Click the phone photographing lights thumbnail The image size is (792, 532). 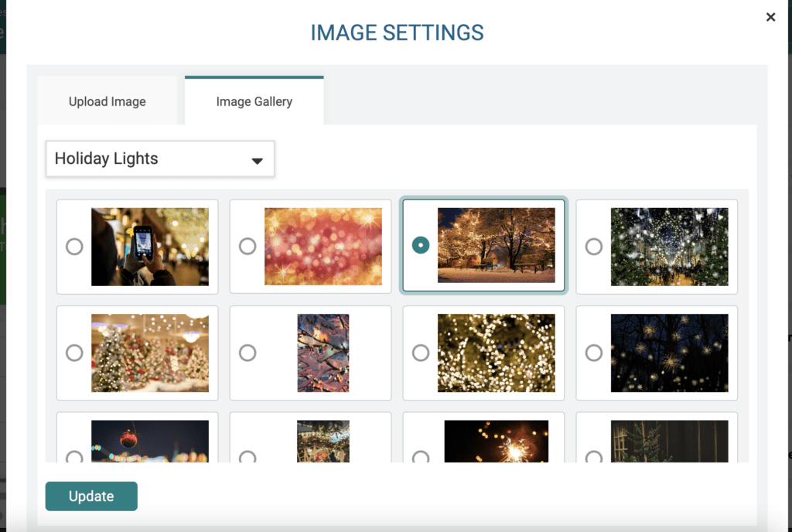pos(150,247)
